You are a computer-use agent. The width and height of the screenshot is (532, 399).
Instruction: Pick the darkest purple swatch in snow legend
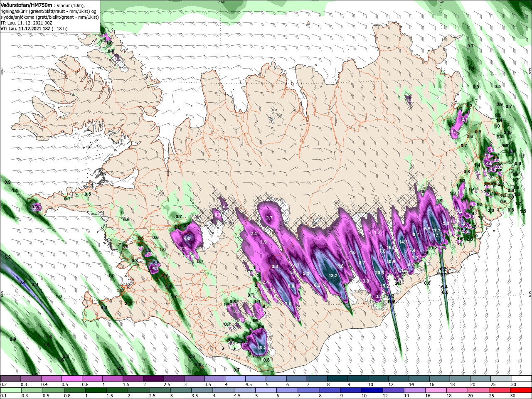click(x=153, y=379)
